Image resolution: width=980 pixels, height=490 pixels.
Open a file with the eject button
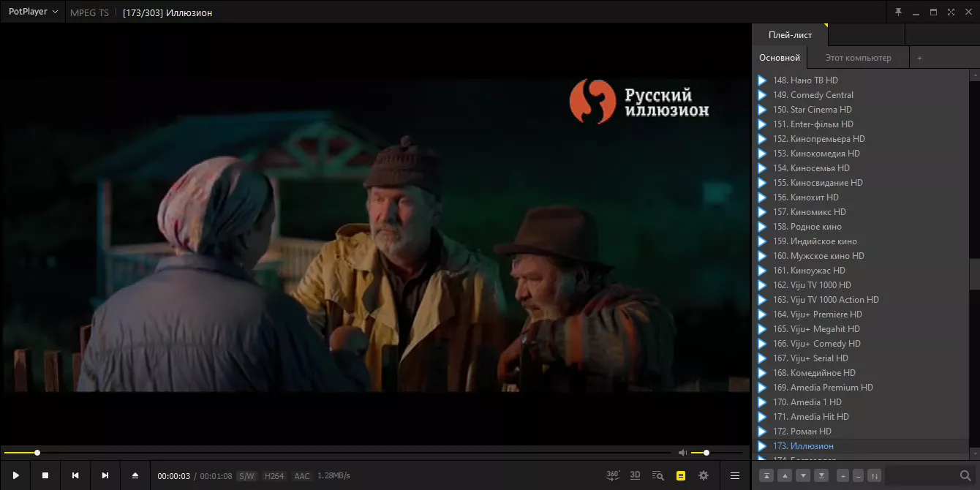(x=135, y=475)
